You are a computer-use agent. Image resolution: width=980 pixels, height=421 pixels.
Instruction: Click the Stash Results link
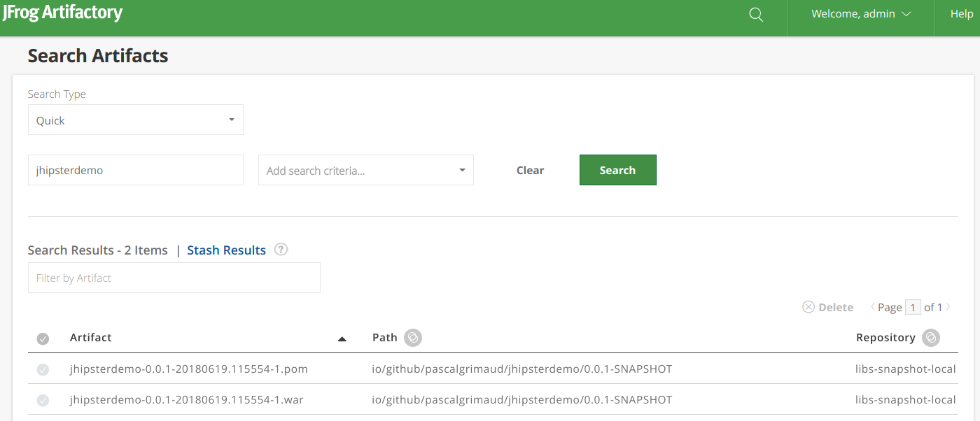click(x=226, y=250)
